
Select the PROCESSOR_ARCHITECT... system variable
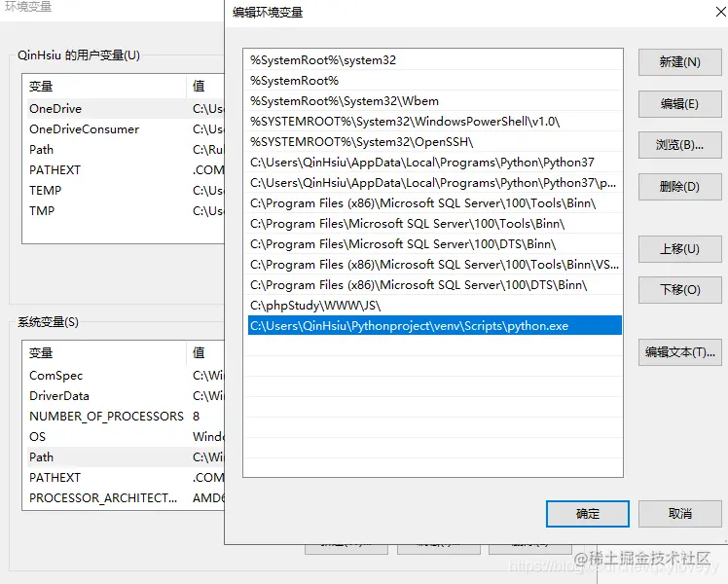click(126, 498)
